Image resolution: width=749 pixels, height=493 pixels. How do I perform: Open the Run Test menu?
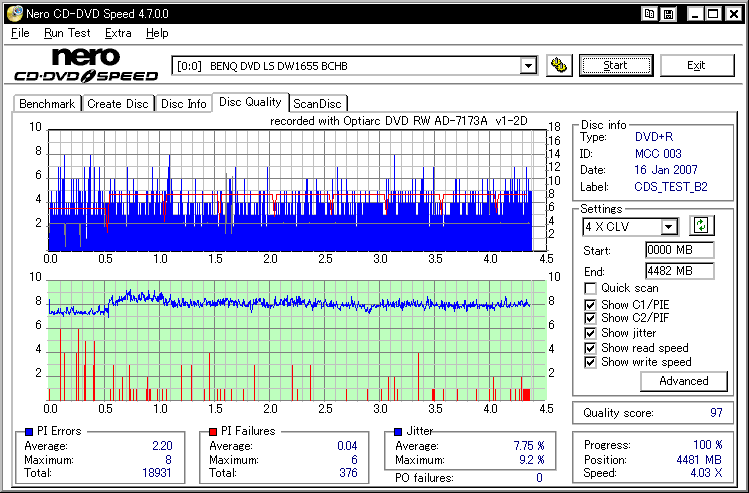coord(67,33)
